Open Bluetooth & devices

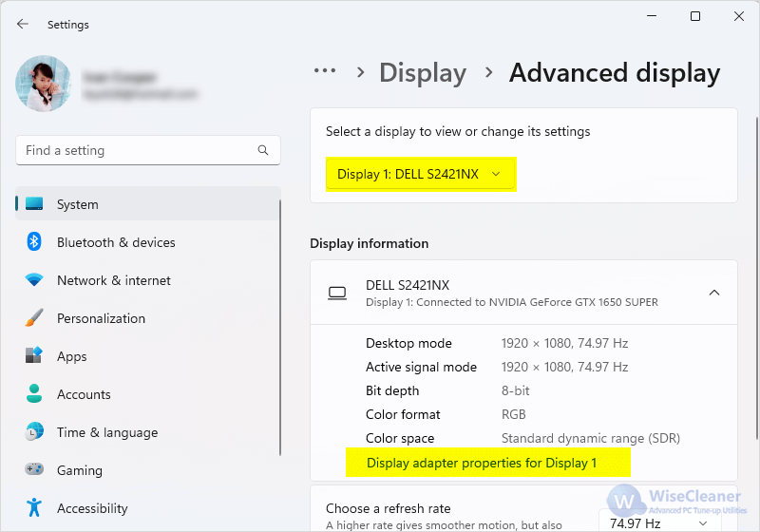click(x=148, y=242)
